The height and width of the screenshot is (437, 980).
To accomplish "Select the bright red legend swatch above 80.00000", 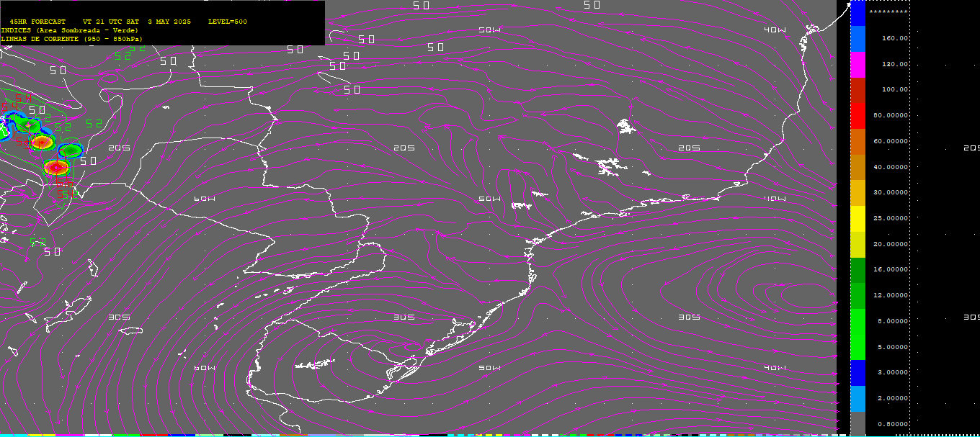I will (x=857, y=117).
